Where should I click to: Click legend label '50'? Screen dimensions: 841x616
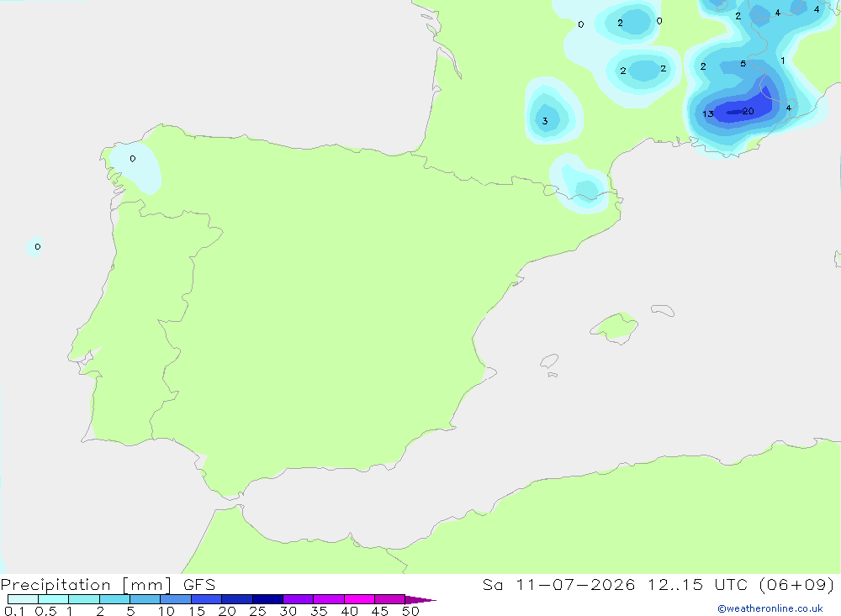click(411, 611)
